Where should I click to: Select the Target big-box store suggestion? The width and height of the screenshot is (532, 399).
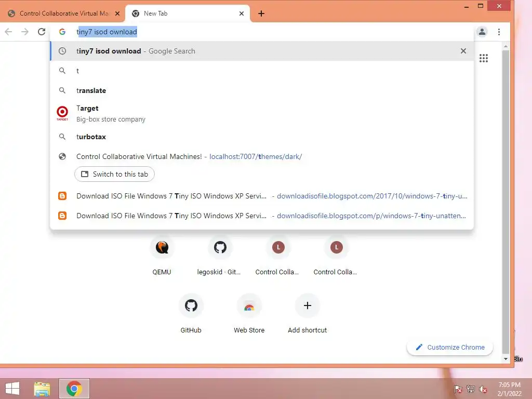(262, 114)
